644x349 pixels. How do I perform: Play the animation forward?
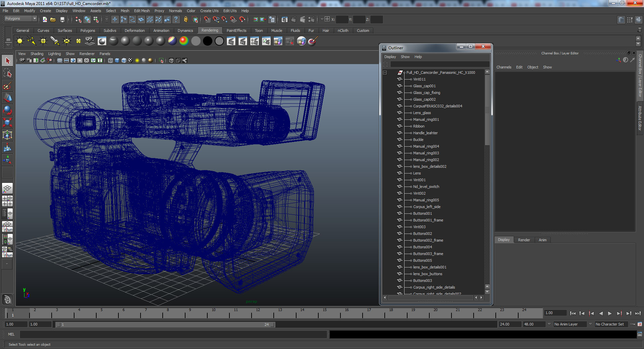click(610, 313)
